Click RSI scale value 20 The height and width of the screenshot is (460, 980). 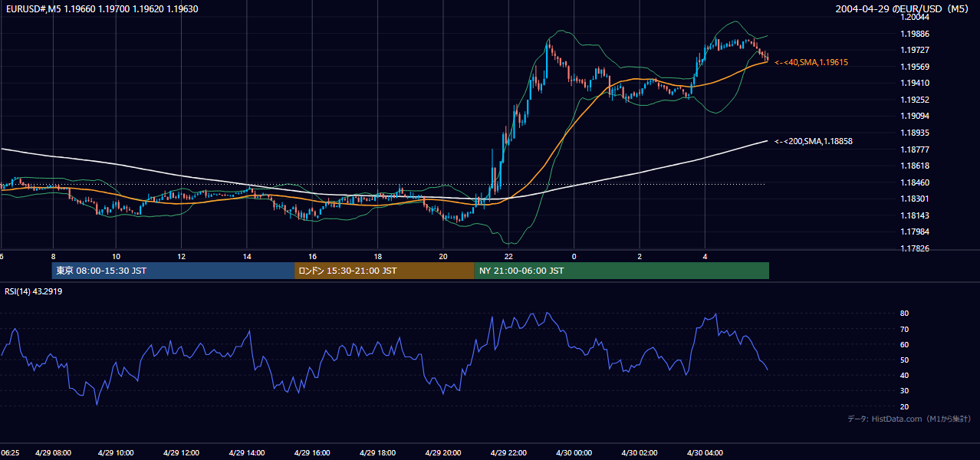905,406
